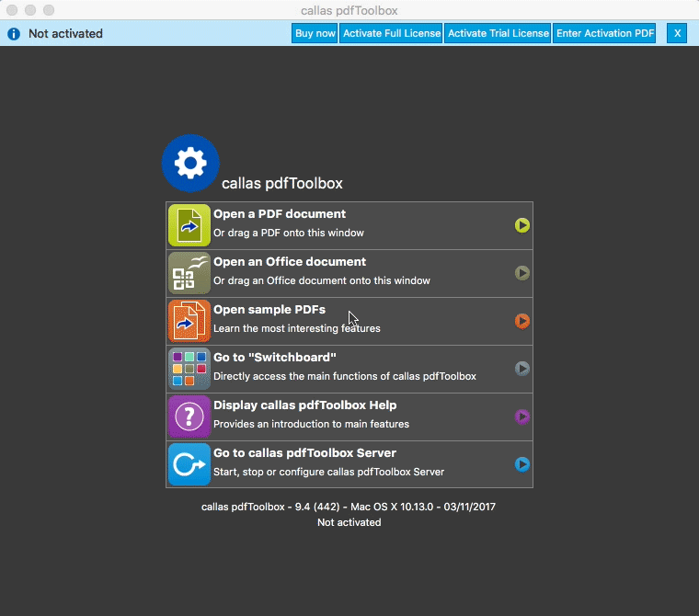The image size is (699, 616).
Task: Click the orange Open sample PDFs icon
Action: click(x=189, y=321)
